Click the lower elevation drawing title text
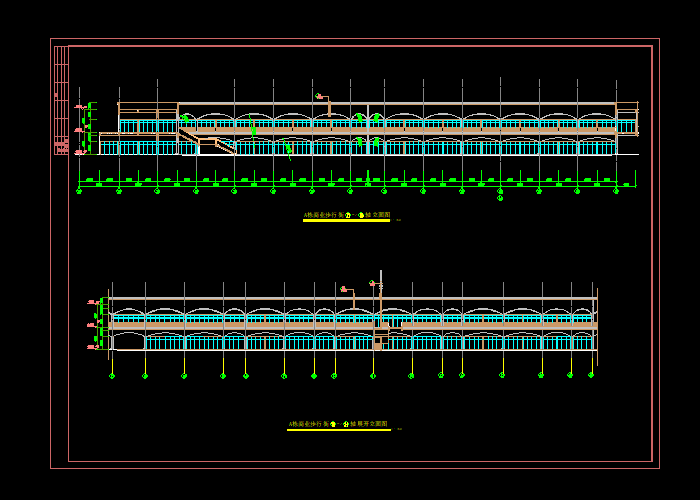The width and height of the screenshot is (700, 500). tap(337, 424)
